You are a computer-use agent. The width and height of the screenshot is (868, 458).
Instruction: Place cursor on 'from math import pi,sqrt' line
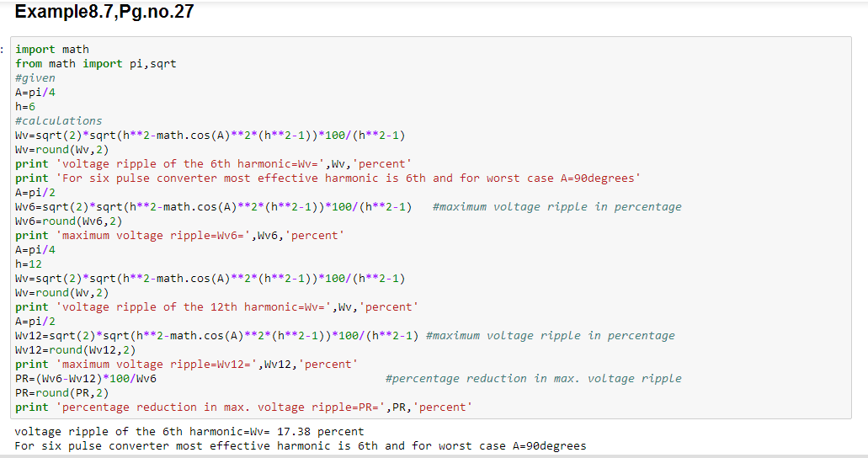pos(96,64)
